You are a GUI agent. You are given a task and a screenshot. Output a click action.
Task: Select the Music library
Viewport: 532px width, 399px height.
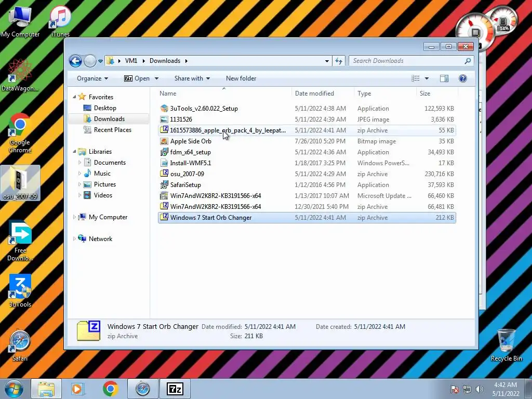pos(102,174)
